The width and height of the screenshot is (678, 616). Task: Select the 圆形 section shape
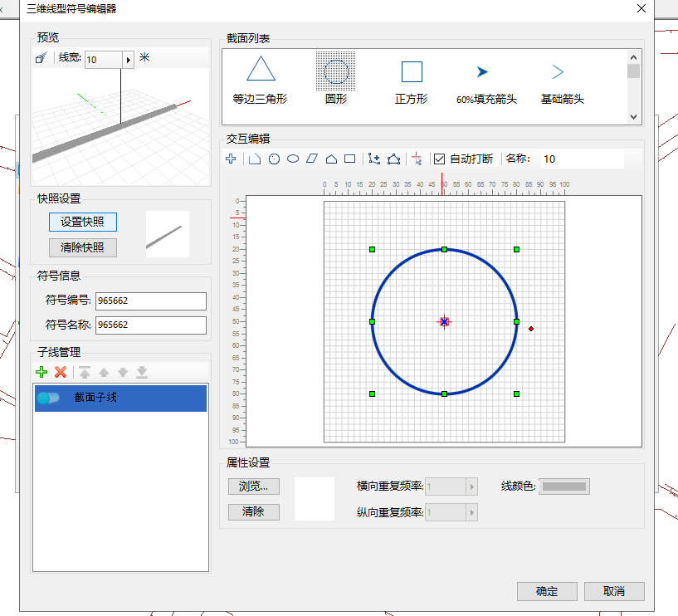336,80
